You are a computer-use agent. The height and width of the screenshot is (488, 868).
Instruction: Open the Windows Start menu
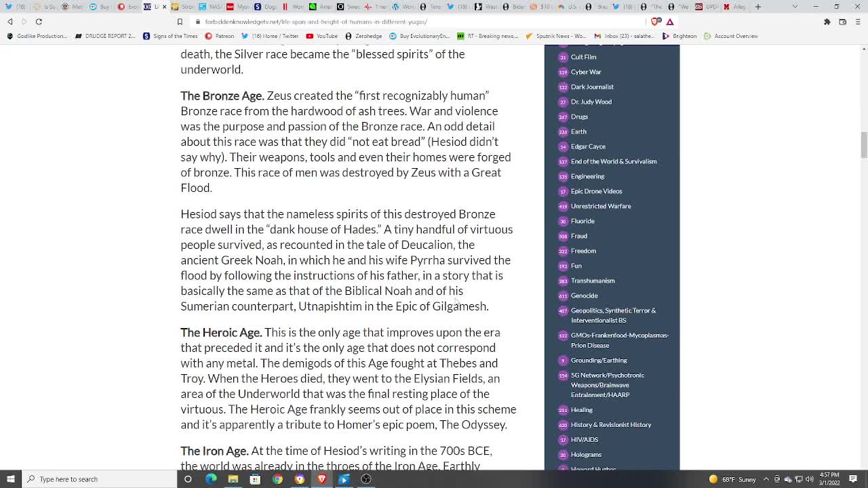click(10, 479)
